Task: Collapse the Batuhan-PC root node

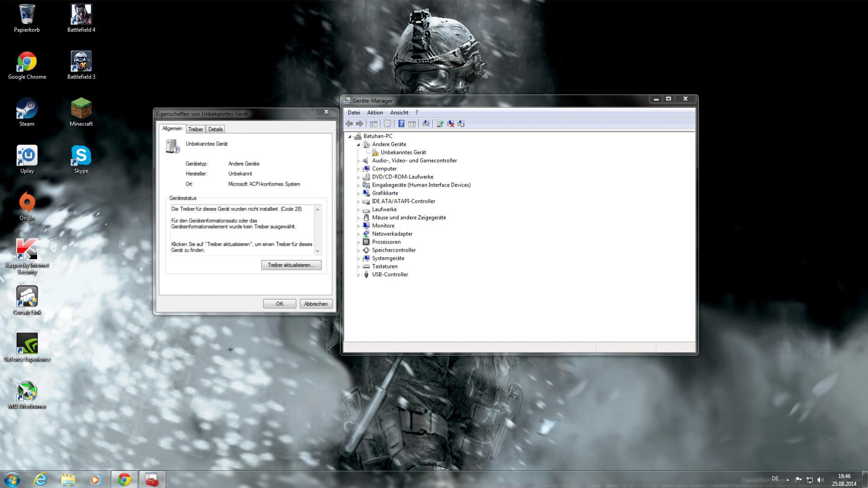Action: [x=350, y=136]
